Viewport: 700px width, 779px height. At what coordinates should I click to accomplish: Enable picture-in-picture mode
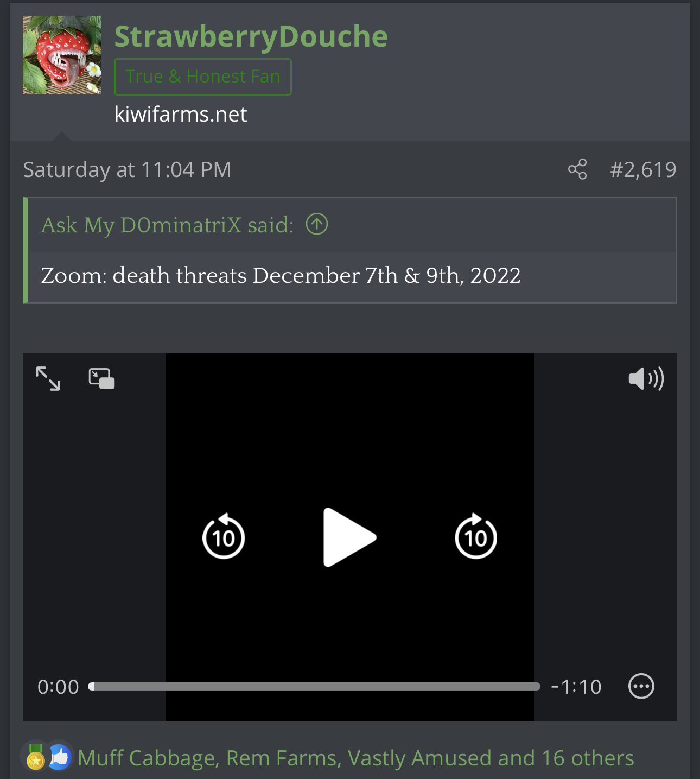click(x=101, y=378)
